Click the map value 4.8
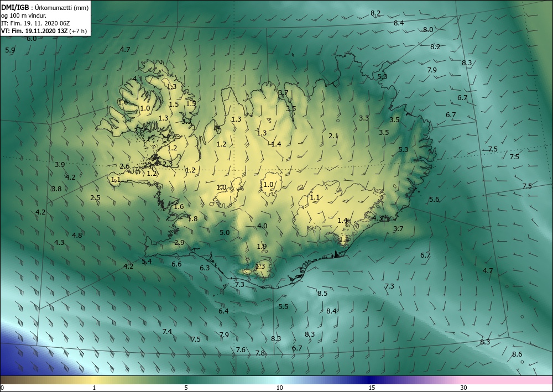The width and height of the screenshot is (553, 392). [x=77, y=235]
